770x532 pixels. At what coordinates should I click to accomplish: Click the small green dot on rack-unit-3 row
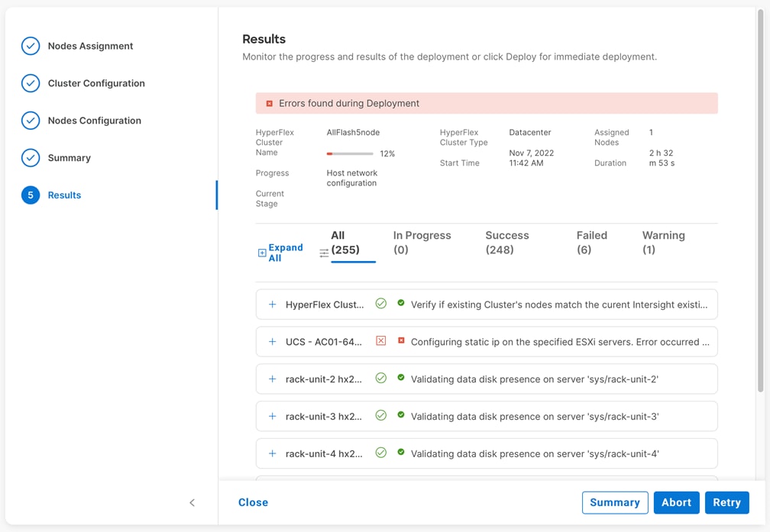point(401,414)
